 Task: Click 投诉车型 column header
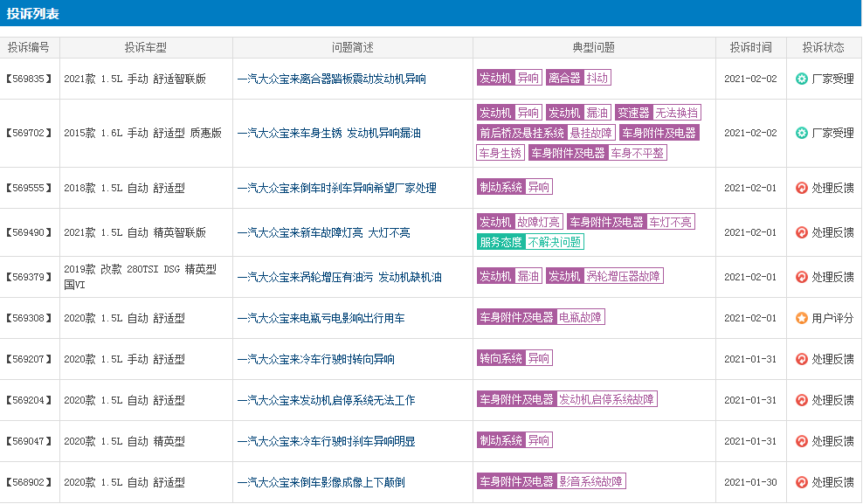point(146,47)
